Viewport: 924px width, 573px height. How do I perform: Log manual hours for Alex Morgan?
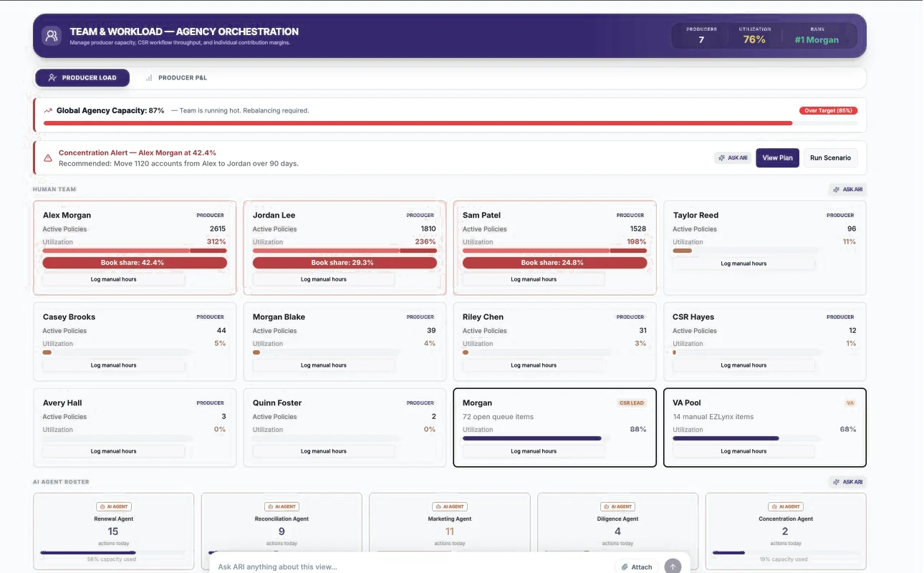click(114, 279)
